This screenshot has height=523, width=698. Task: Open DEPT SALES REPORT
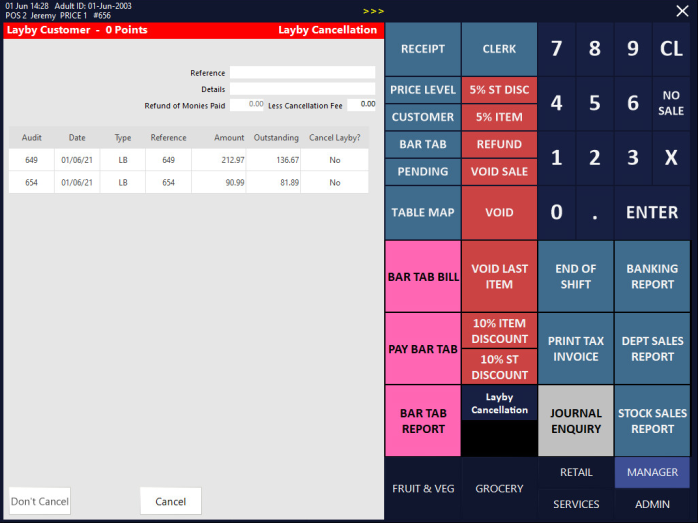point(652,349)
